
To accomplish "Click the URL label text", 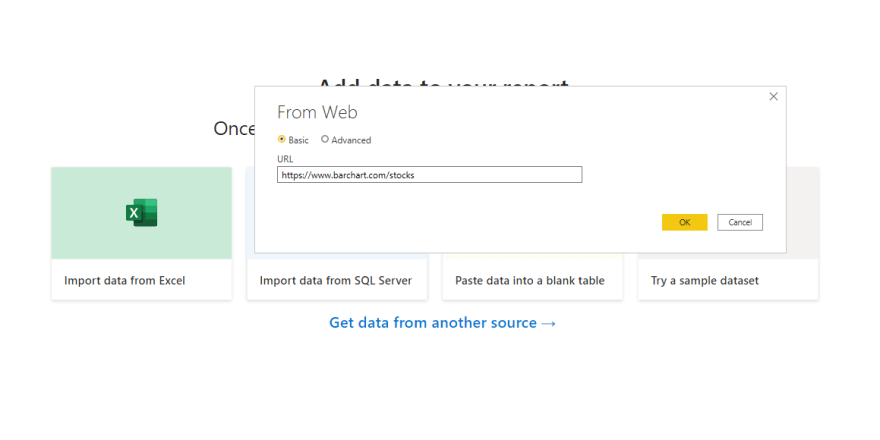I will pos(285,159).
